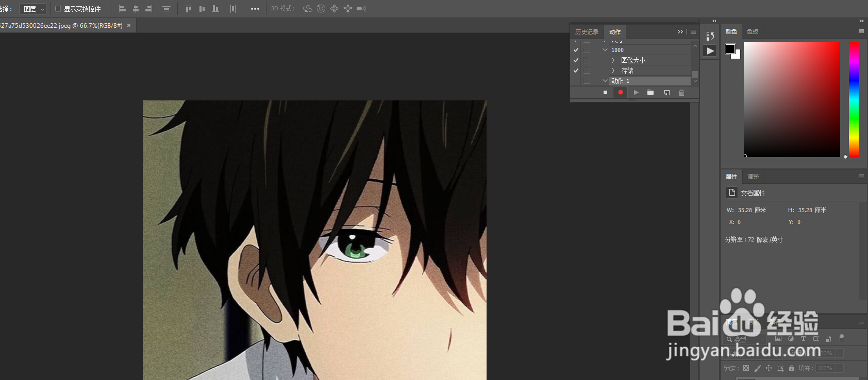Image resolution: width=868 pixels, height=380 pixels.
Task: Lock transparent pixels checkerboard icon
Action: (746, 368)
